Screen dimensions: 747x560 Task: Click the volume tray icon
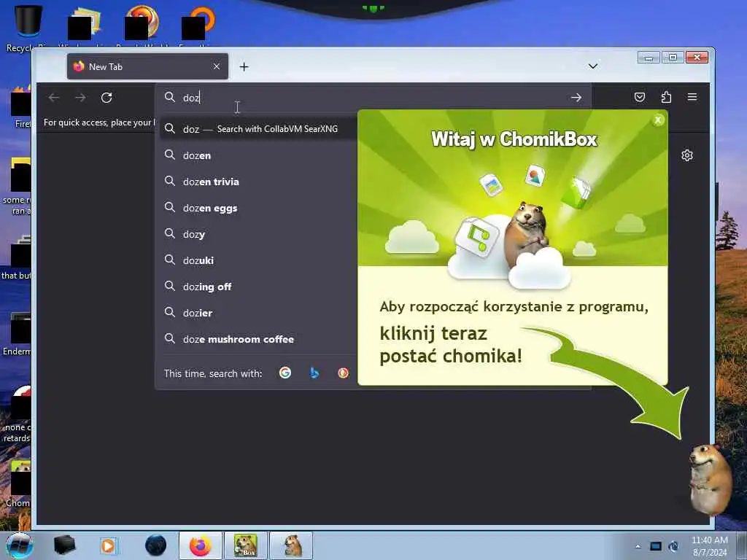[673, 546]
